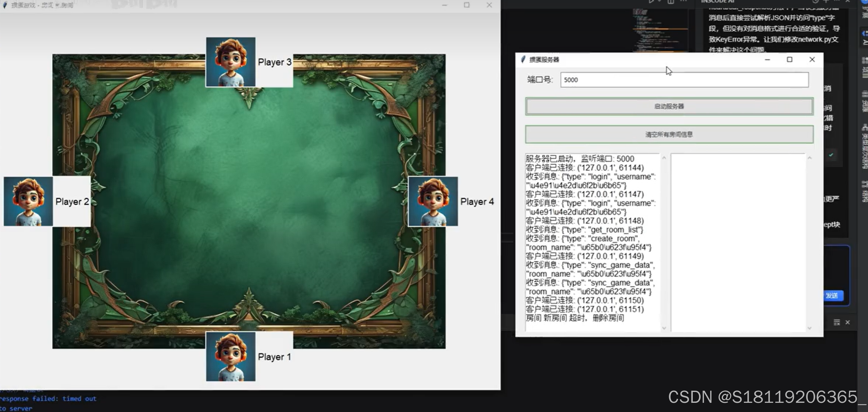Screen dimensions: 868x412
Task: Click the right list's scroll down arrow
Action: click(x=810, y=328)
